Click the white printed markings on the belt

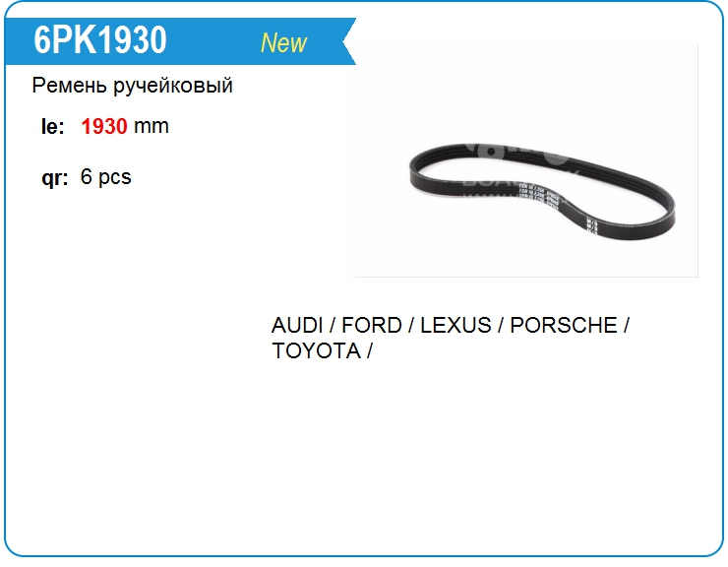(x=538, y=194)
